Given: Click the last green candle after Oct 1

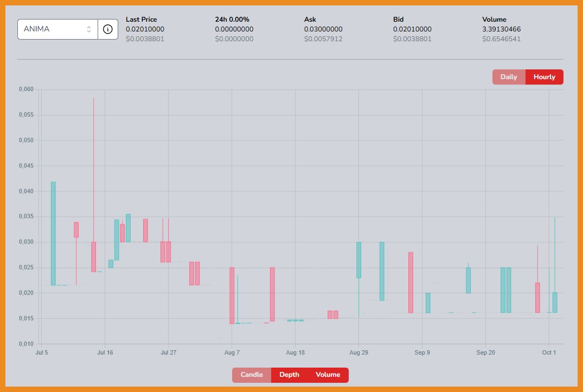Looking at the screenshot, I should point(555,303).
